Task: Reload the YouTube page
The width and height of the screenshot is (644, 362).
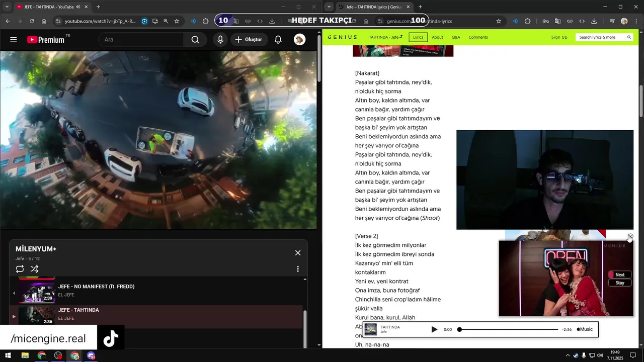Action: 32,21
